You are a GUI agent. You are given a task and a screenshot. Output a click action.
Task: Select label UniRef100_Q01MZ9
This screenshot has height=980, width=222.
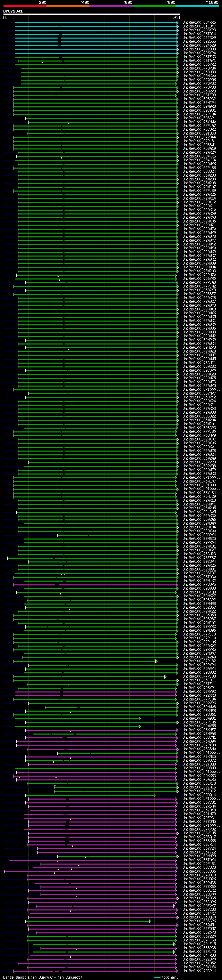[199, 814]
